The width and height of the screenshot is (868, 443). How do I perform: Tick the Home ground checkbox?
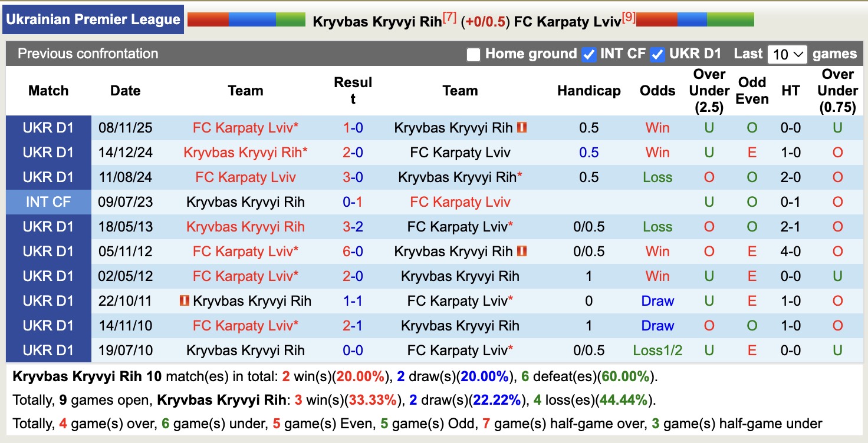(473, 55)
